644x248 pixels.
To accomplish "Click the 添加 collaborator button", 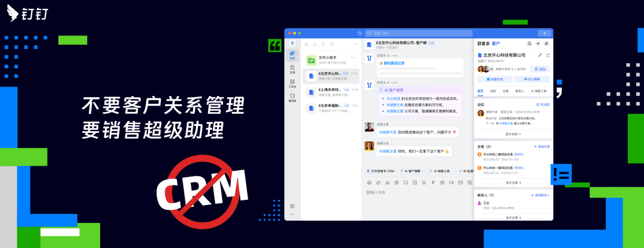I will 540,69.
